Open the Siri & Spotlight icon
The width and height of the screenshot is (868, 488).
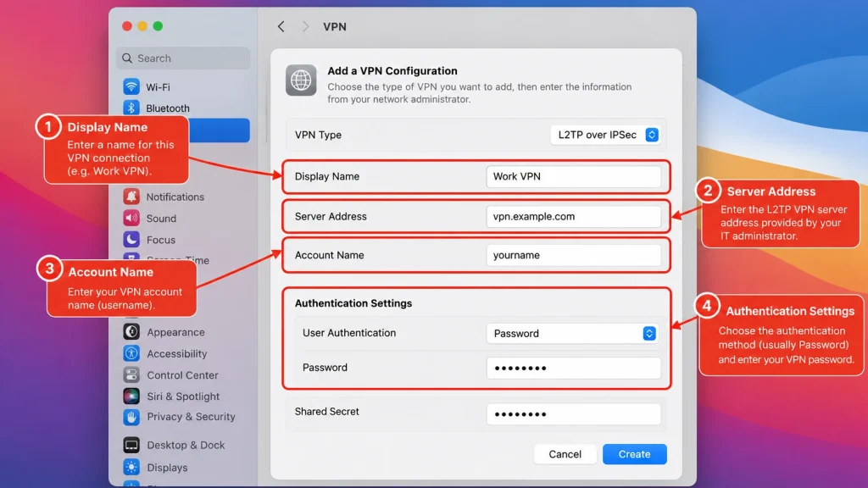tap(131, 396)
